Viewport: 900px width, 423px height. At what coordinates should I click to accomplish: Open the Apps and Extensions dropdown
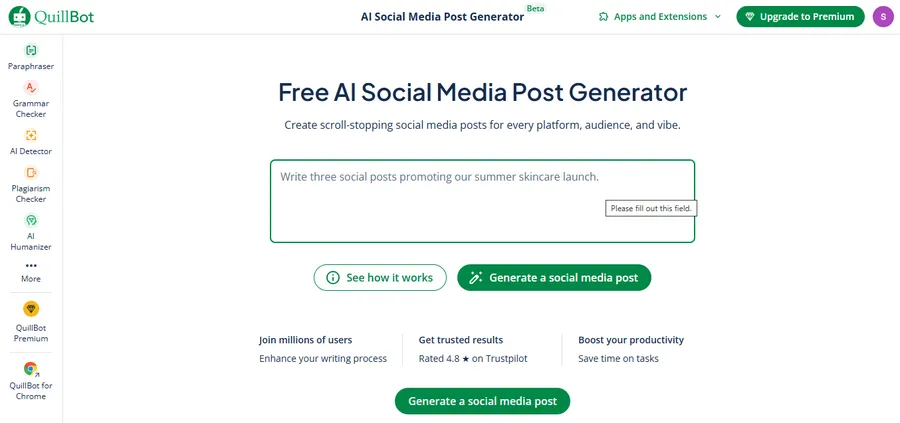coord(659,17)
